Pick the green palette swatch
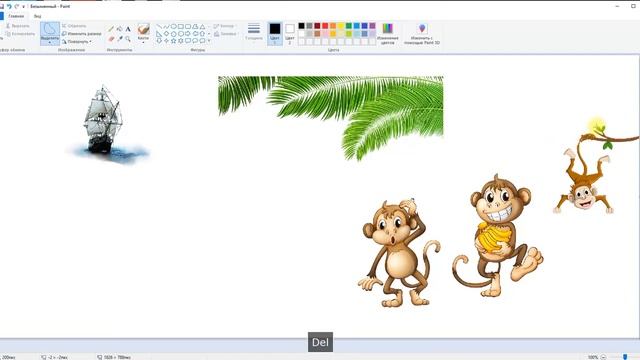640x360 pixels. point(349,26)
